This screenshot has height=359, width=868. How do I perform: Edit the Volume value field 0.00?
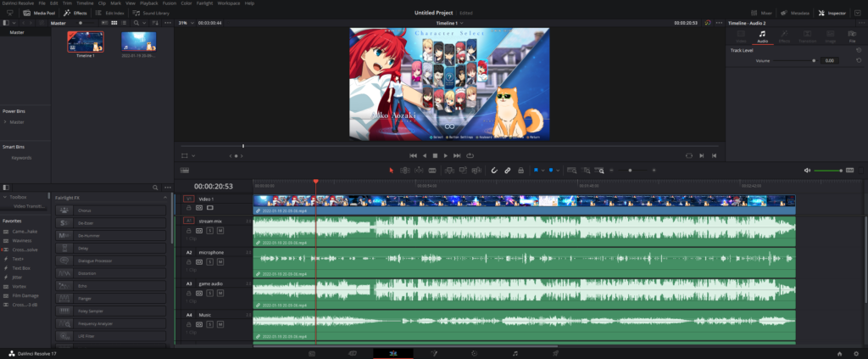click(829, 60)
